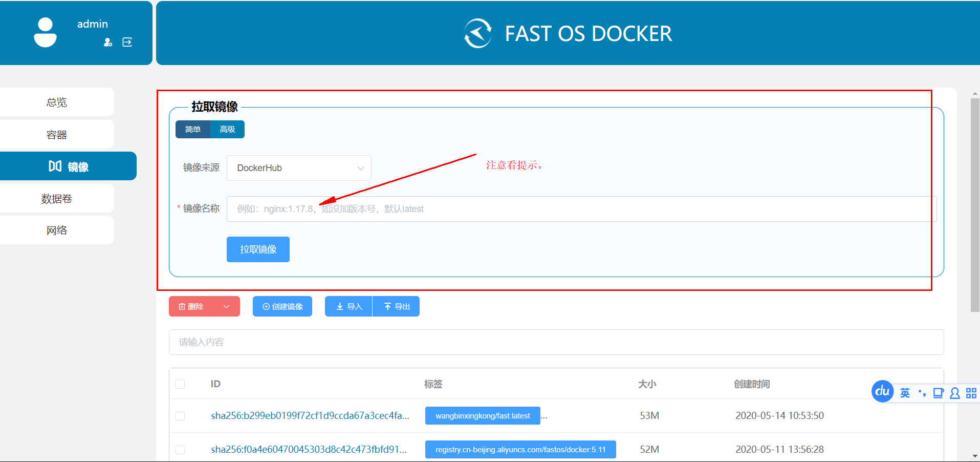This screenshot has height=462, width=980.
Task: Click the 标签 column header
Action: 433,384
